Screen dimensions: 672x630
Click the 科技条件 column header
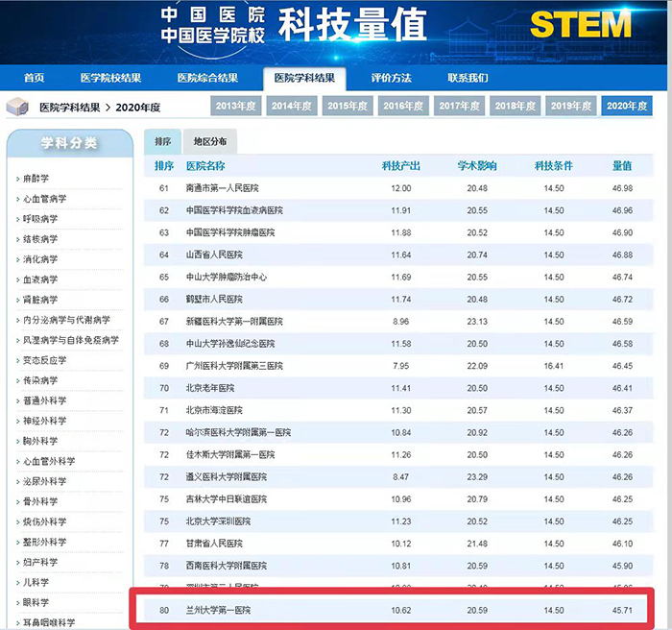click(x=554, y=165)
